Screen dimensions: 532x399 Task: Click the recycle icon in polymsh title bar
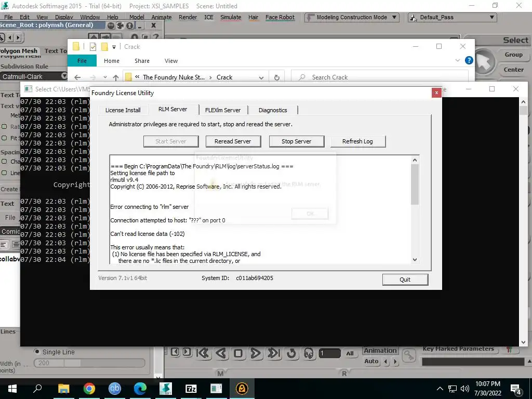(120, 25)
